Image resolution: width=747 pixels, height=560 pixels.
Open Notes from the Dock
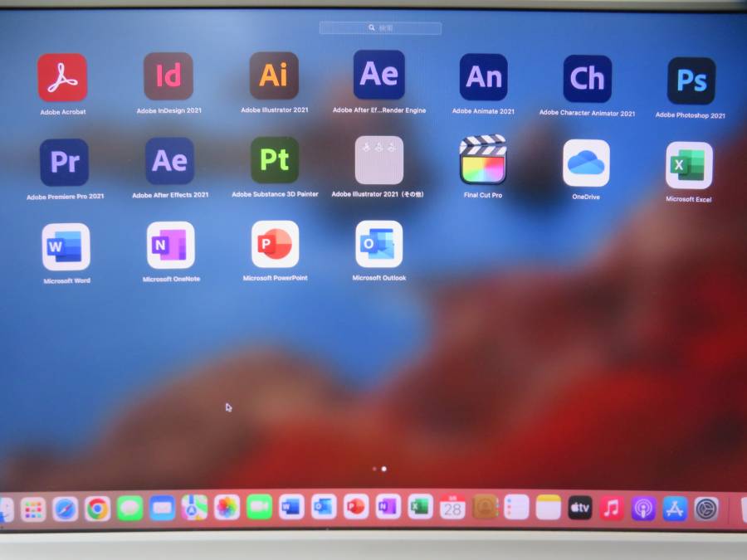click(x=549, y=508)
